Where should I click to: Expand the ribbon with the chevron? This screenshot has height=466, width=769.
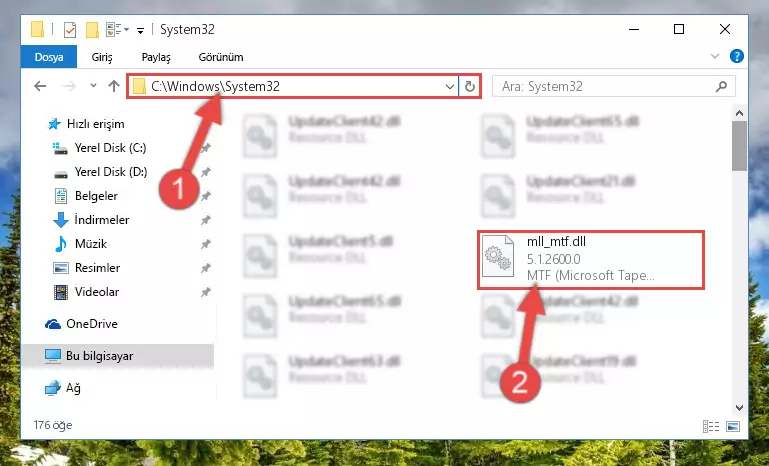click(715, 56)
